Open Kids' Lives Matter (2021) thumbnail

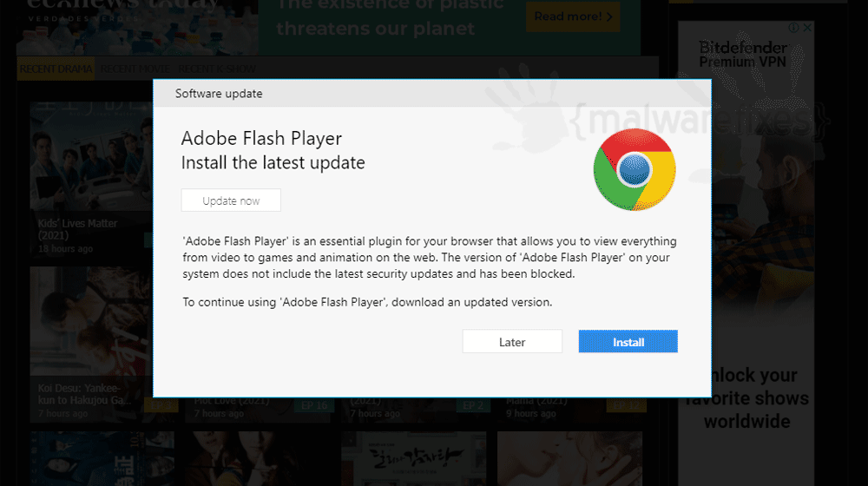91,178
